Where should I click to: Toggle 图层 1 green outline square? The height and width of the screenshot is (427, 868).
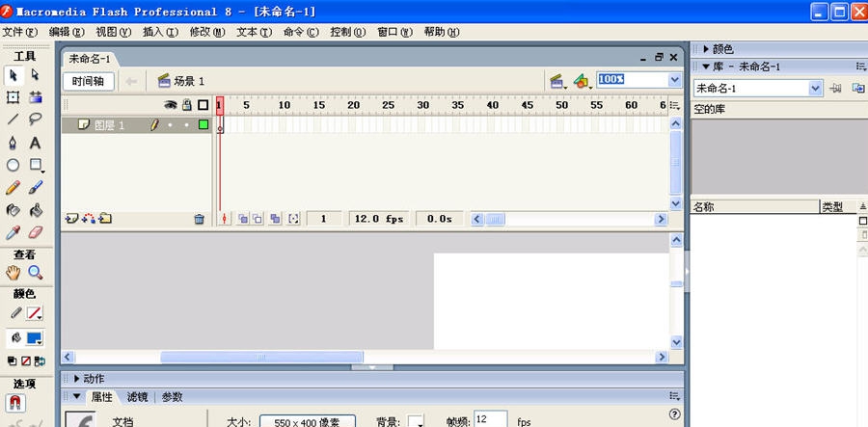[203, 125]
